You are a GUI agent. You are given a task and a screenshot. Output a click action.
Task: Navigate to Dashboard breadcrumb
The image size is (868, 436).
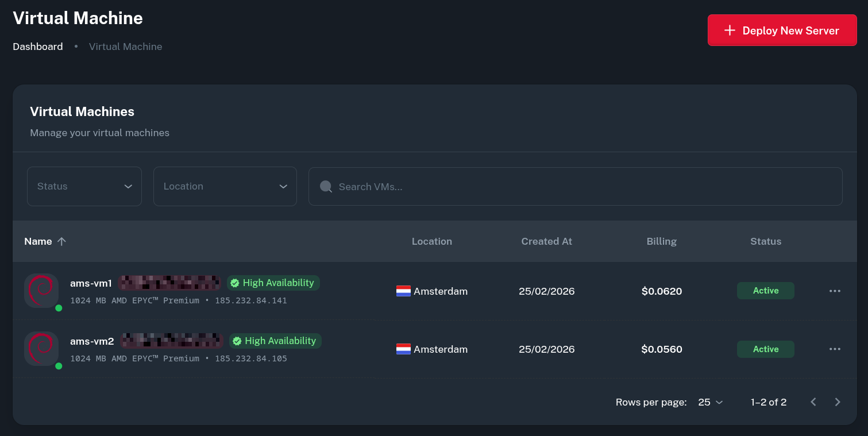click(x=38, y=47)
